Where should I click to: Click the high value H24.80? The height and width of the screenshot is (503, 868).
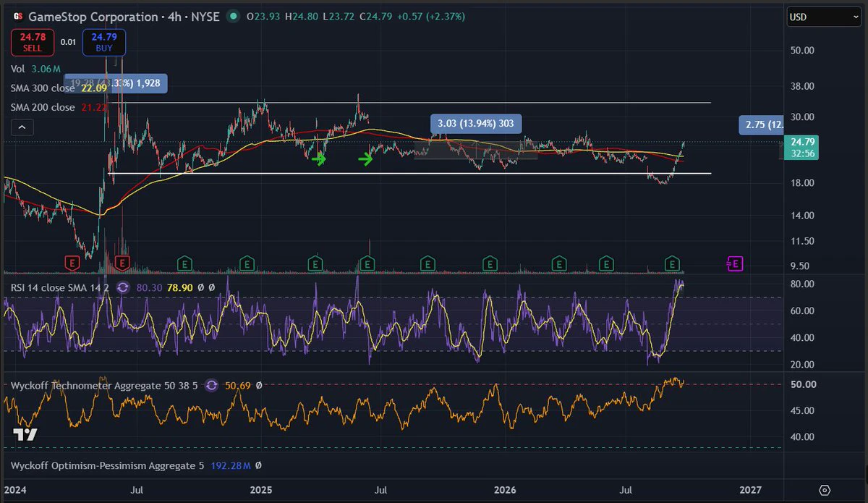coord(303,16)
